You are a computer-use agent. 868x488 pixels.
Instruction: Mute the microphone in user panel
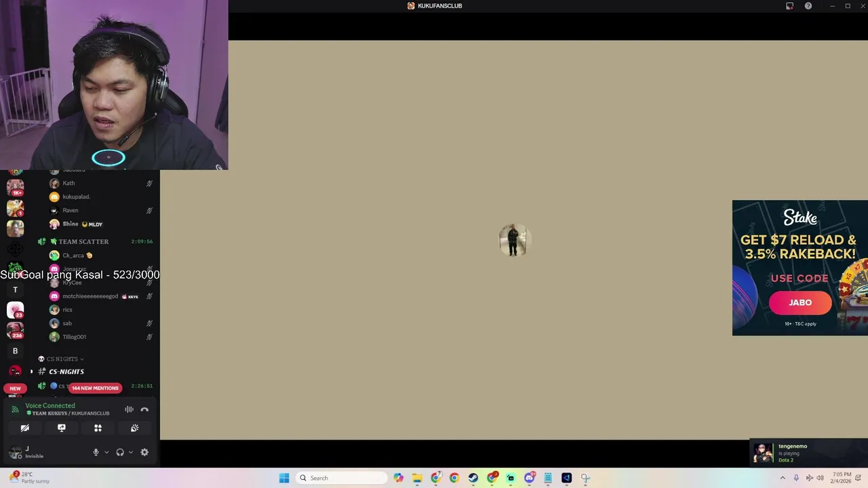[96, 452]
